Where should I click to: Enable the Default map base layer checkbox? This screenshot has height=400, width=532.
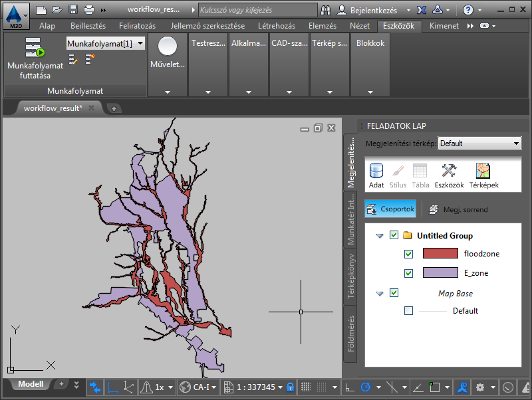pyautogui.click(x=409, y=311)
